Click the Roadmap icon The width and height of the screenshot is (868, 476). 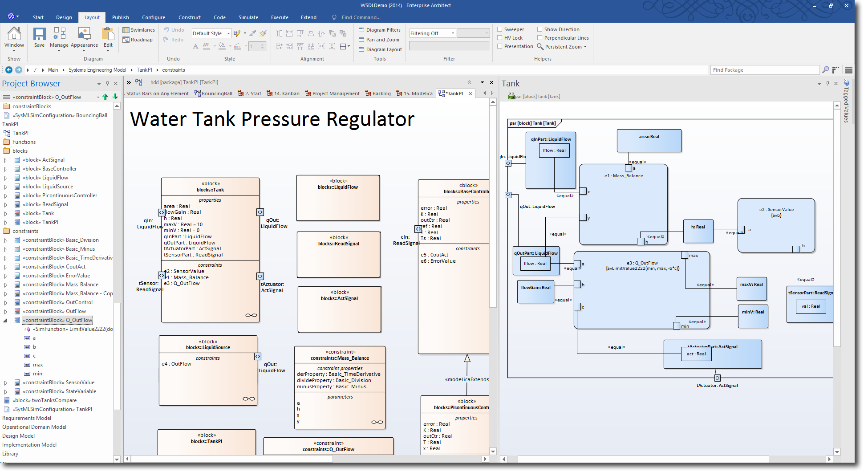coord(138,40)
